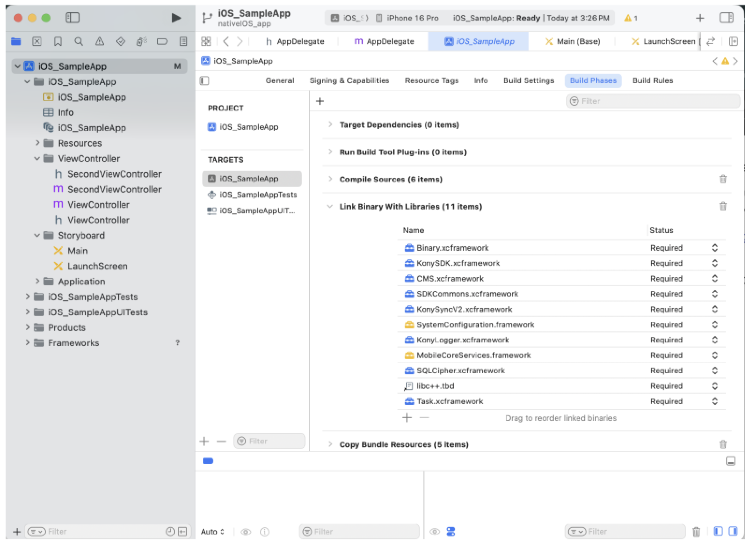Add a library to linked binaries
The width and height of the screenshot is (756, 551).
click(407, 418)
